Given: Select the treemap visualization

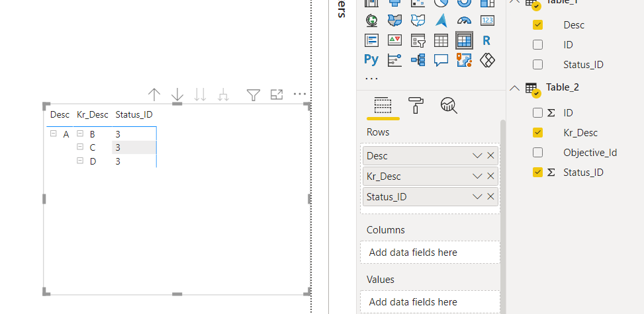Looking at the screenshot, I should pyautogui.click(x=487, y=3).
